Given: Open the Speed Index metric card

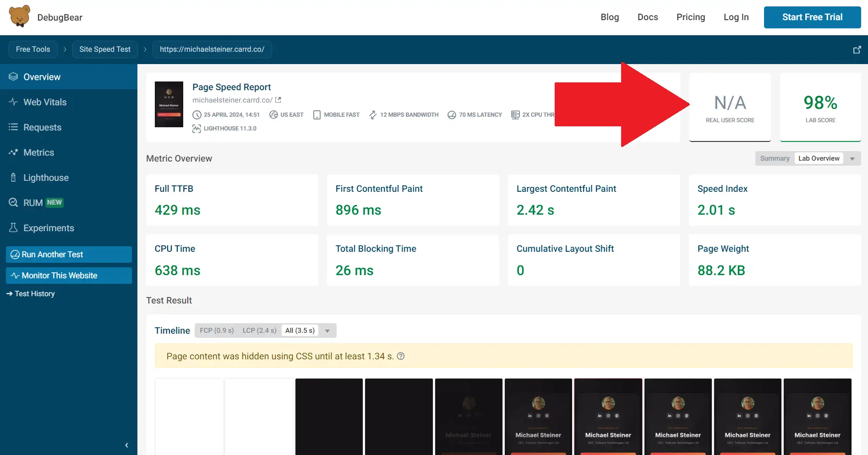Looking at the screenshot, I should click(775, 200).
